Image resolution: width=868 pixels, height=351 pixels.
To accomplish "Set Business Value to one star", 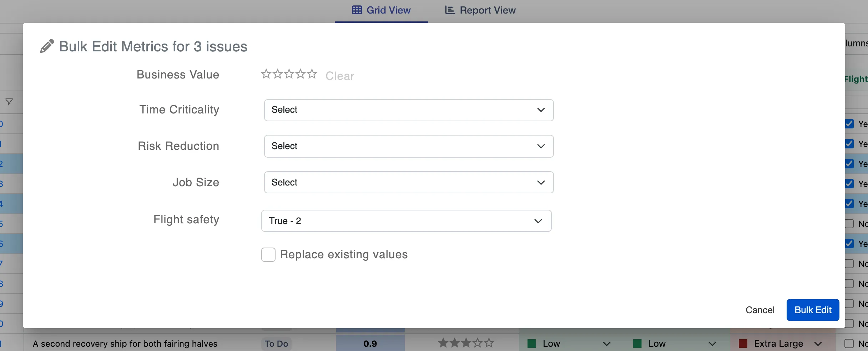I will click(x=266, y=74).
